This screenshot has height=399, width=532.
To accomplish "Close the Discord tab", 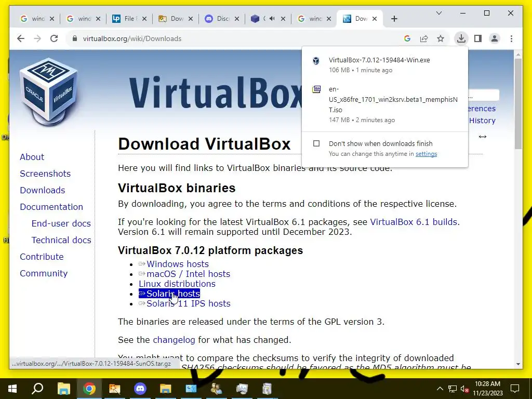I will coord(237,19).
